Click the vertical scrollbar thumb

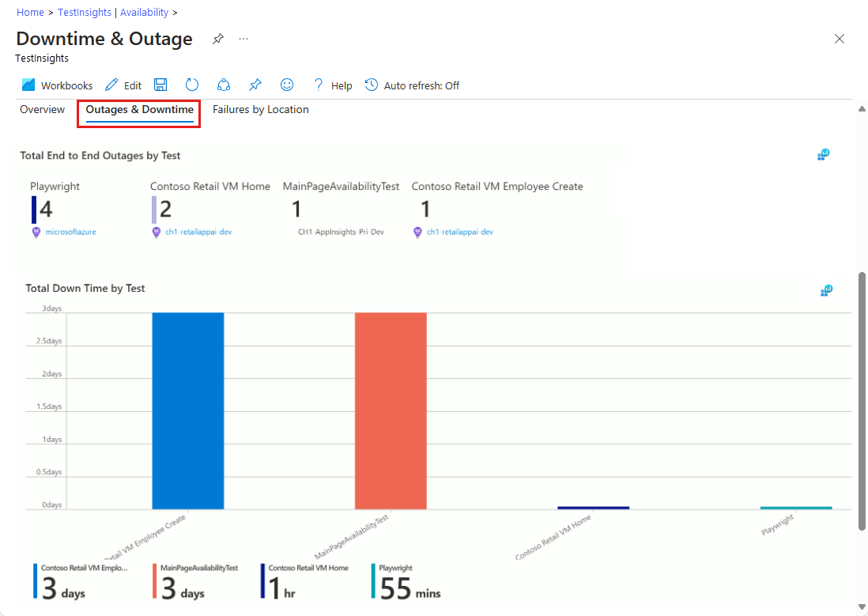[862, 401]
